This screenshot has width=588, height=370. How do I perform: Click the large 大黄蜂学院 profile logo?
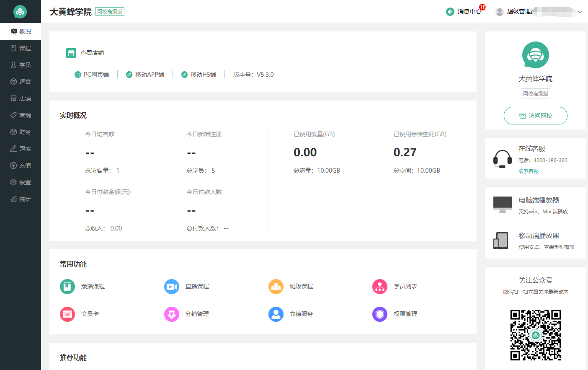pos(536,55)
